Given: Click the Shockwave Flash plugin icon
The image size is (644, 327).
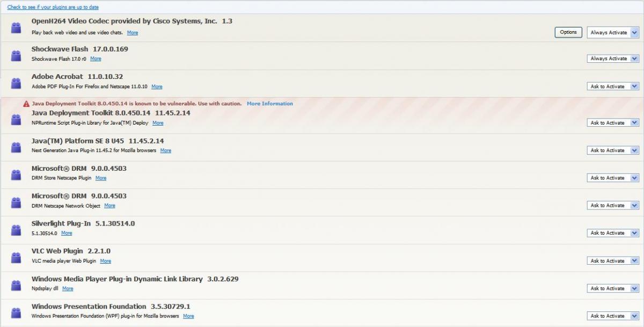Looking at the screenshot, I should (16, 55).
